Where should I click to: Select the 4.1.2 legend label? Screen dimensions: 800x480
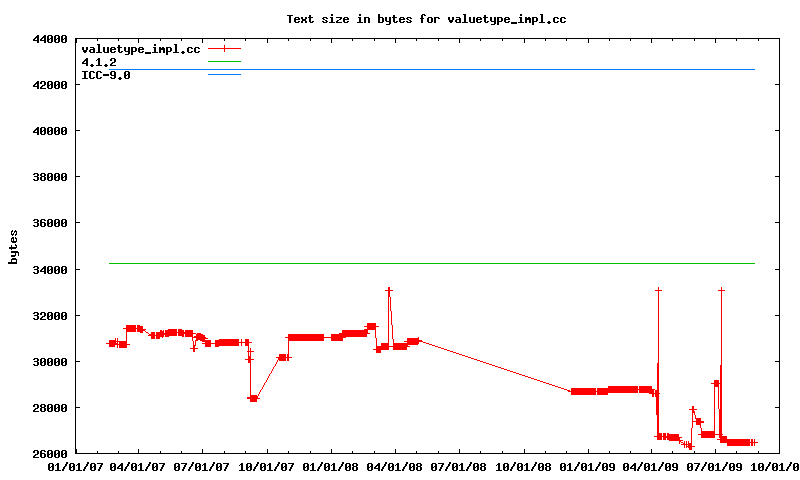[x=99, y=62]
